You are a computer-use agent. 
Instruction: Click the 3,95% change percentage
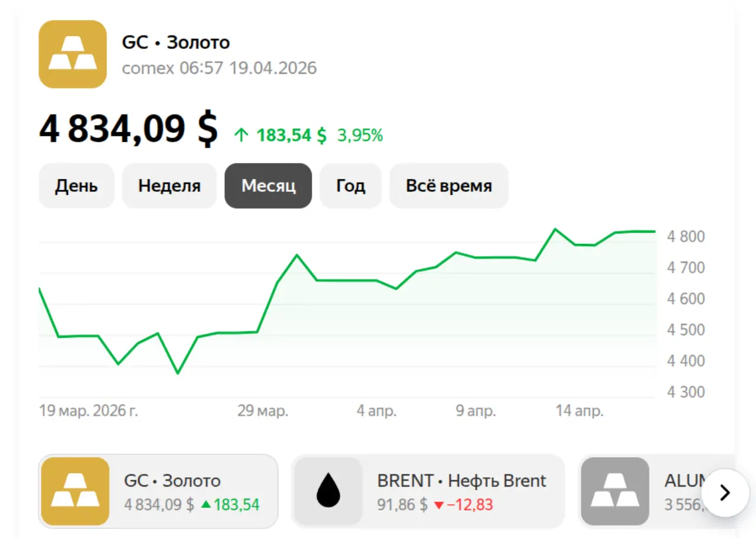pyautogui.click(x=360, y=136)
